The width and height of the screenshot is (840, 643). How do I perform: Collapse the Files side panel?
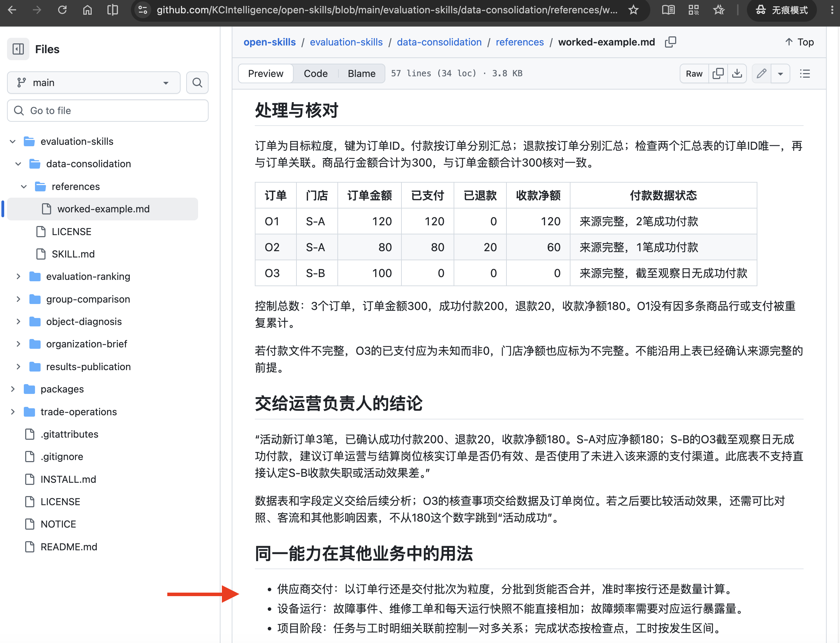pyautogui.click(x=18, y=49)
